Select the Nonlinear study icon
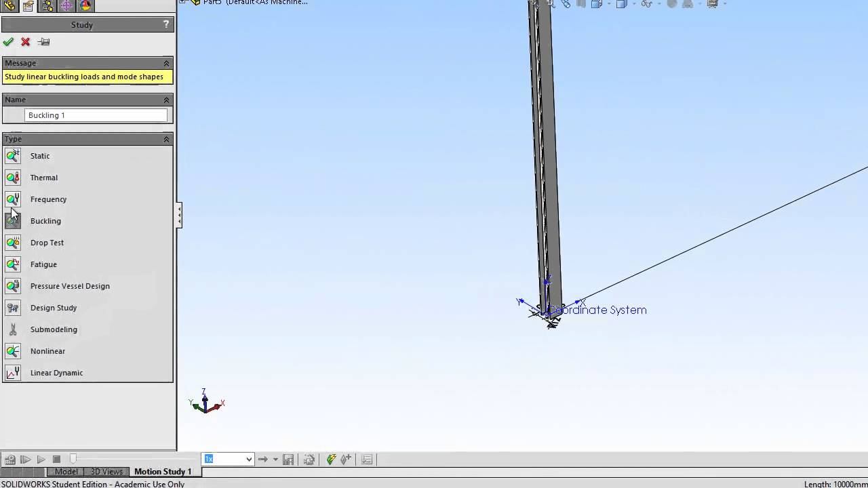 13,351
